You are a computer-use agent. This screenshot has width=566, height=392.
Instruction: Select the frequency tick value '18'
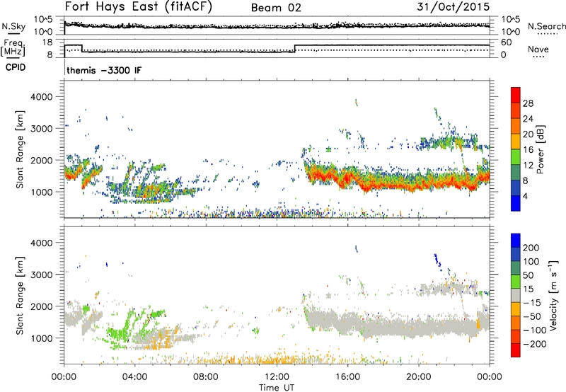pos(47,42)
